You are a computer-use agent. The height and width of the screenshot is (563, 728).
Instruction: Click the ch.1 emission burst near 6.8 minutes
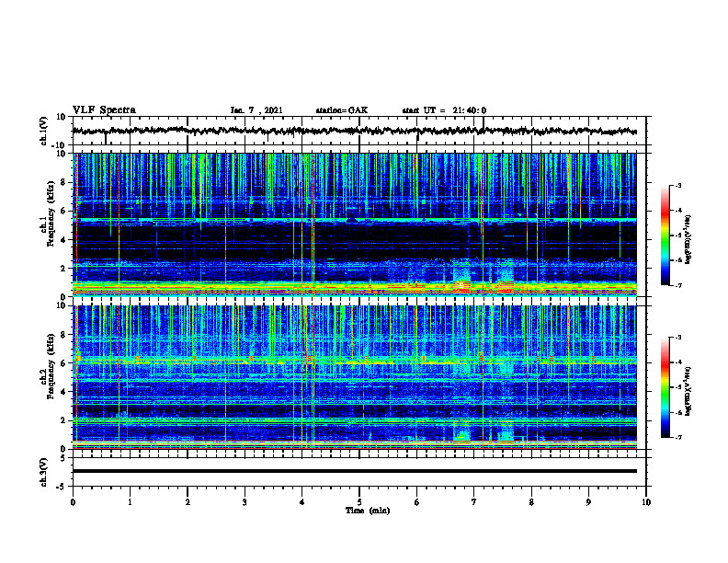461,278
